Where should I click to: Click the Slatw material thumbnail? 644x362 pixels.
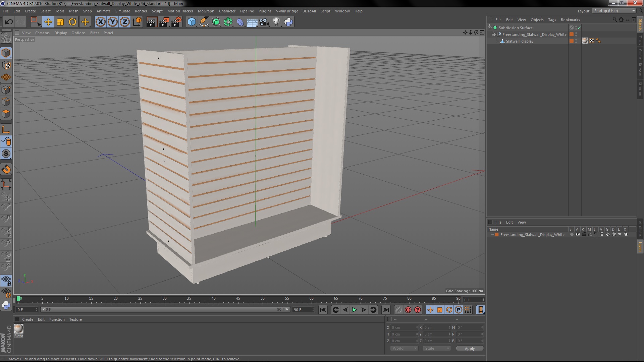tap(19, 329)
